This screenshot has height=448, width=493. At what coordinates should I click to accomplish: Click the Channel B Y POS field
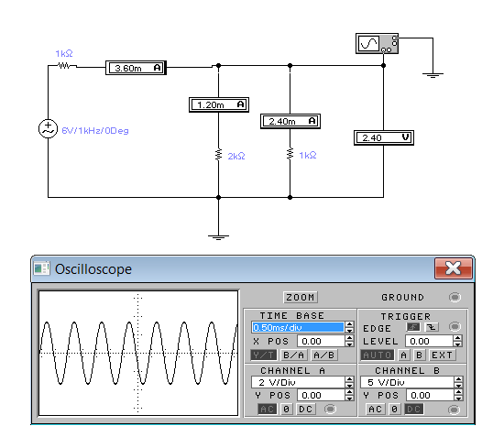pyautogui.click(x=430, y=395)
